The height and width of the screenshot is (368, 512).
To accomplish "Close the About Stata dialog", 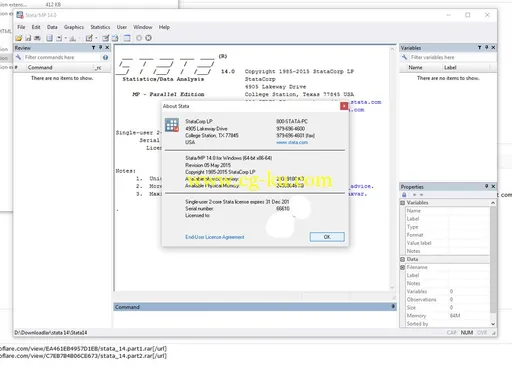I will (344, 106).
